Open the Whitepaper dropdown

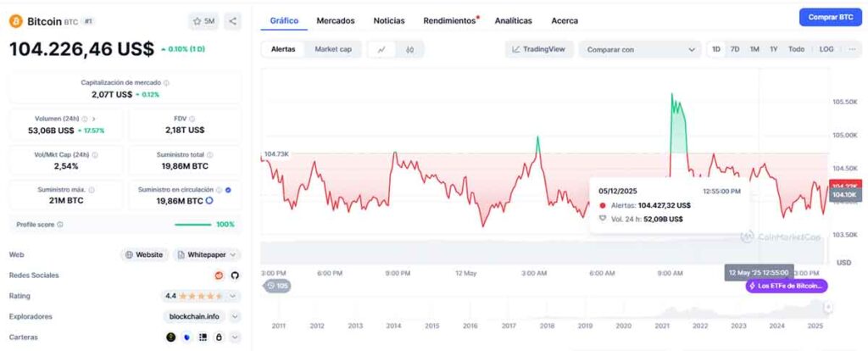[x=207, y=254]
